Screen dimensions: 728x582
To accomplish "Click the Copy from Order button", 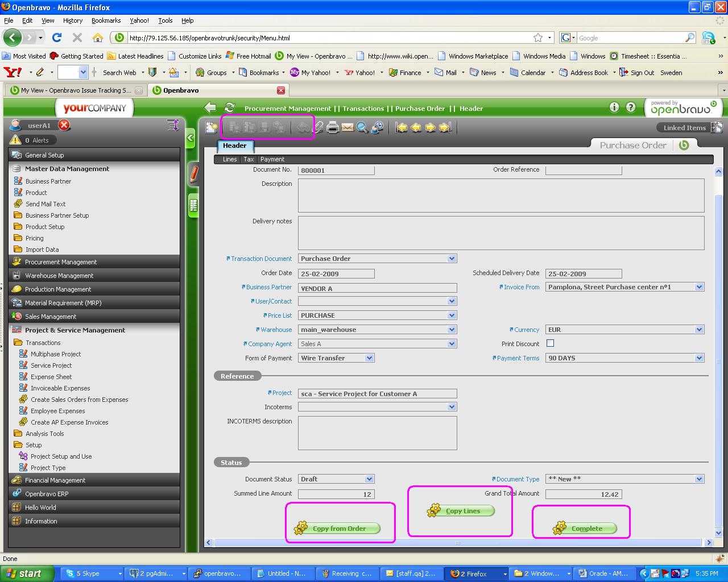I will (x=338, y=529).
